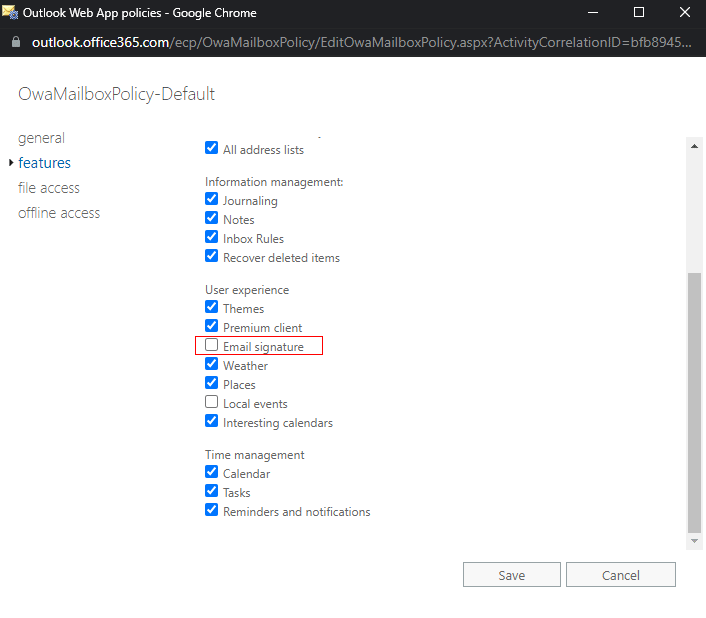Disable Recover deleted items
The width and height of the screenshot is (706, 618).
[211, 257]
